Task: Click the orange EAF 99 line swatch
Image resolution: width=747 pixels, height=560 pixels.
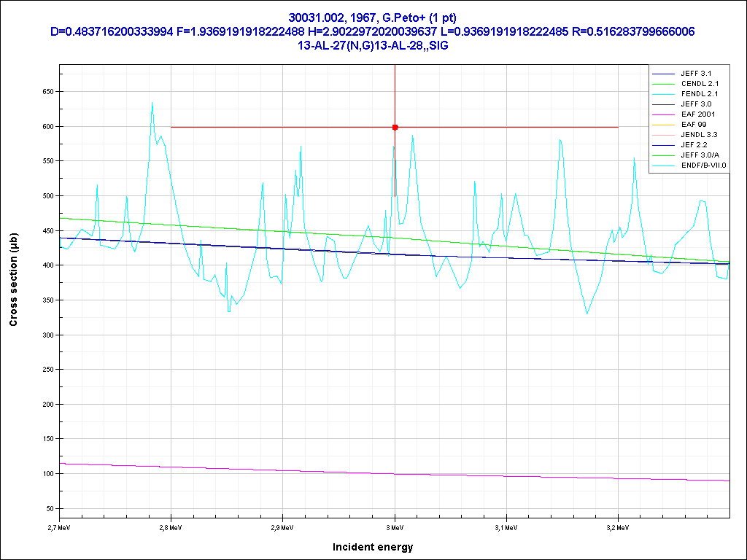Action: point(663,125)
